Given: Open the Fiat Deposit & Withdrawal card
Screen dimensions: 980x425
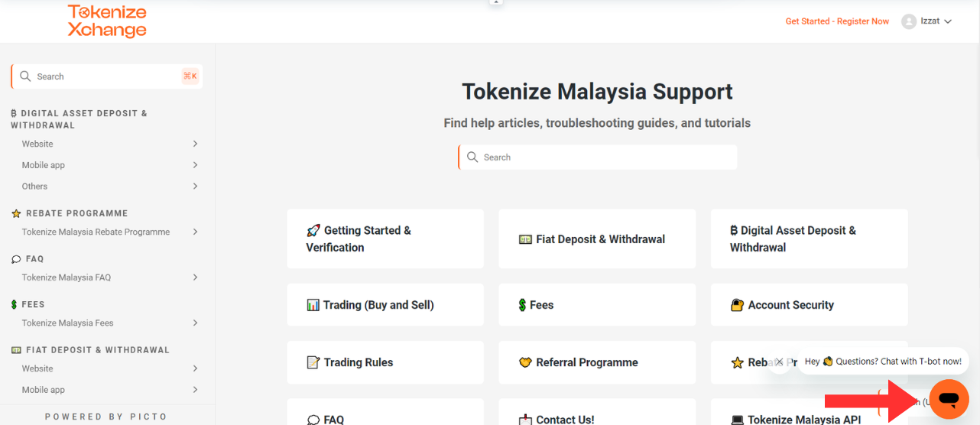Looking at the screenshot, I should 597,239.
